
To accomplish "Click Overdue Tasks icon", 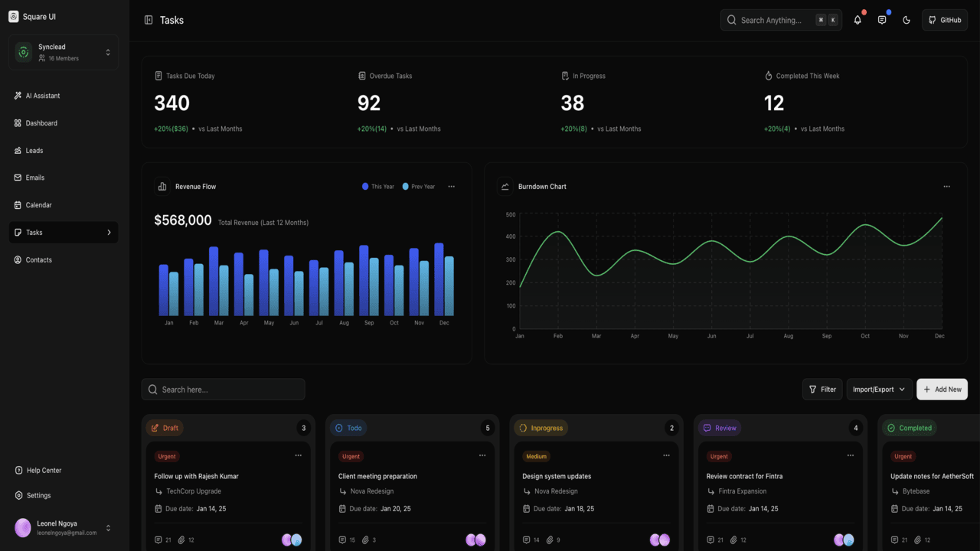I will point(362,76).
